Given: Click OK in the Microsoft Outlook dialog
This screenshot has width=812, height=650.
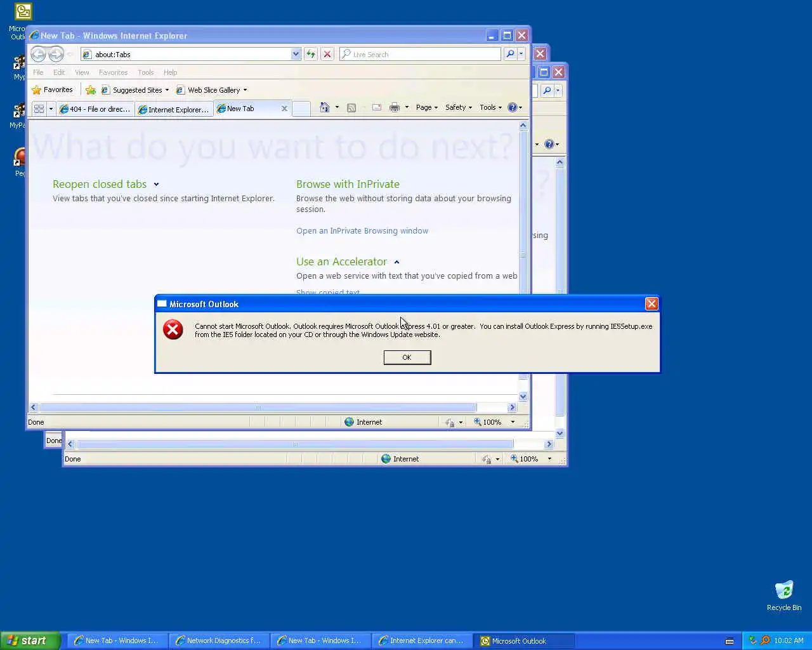Looking at the screenshot, I should point(407,357).
